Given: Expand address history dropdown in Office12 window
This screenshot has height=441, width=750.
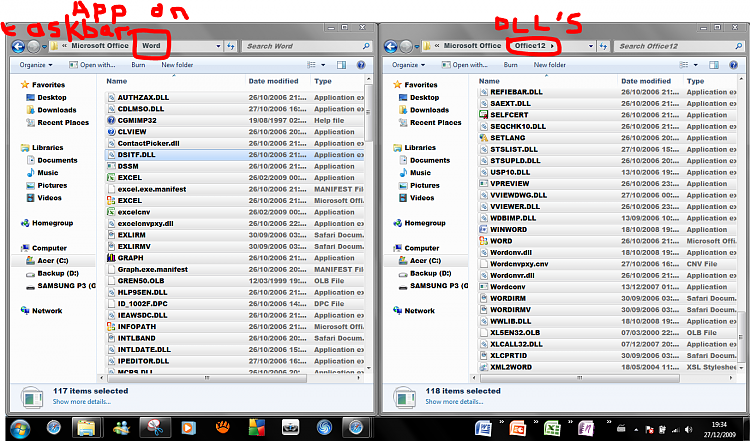Looking at the screenshot, I should pos(591,46).
